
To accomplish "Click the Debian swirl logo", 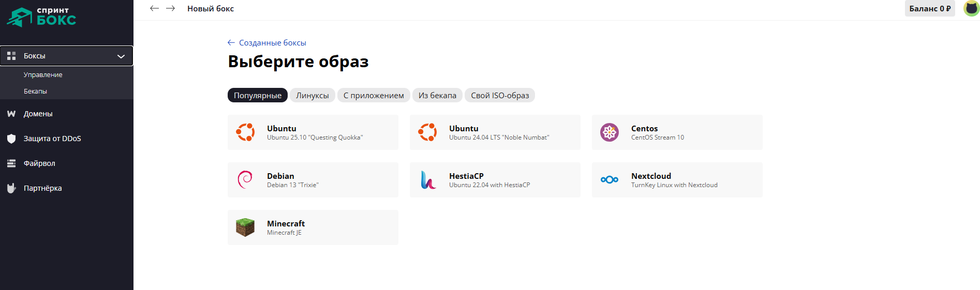I will tap(245, 180).
